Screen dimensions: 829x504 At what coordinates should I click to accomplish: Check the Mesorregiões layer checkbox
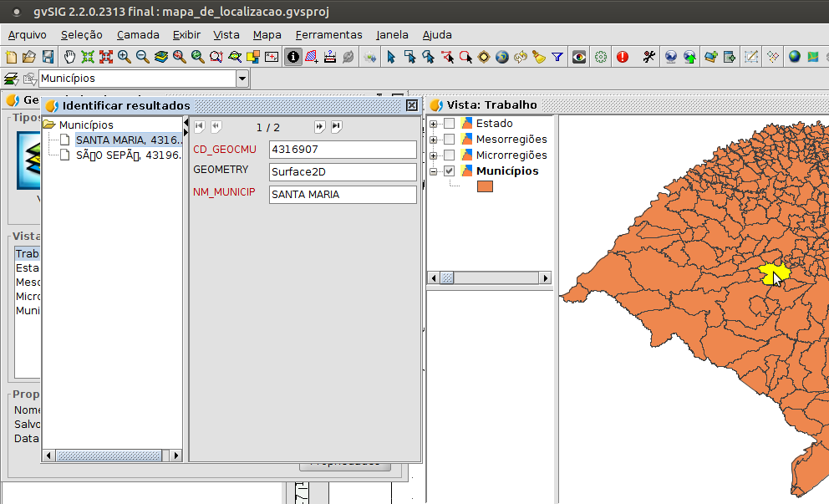point(450,140)
